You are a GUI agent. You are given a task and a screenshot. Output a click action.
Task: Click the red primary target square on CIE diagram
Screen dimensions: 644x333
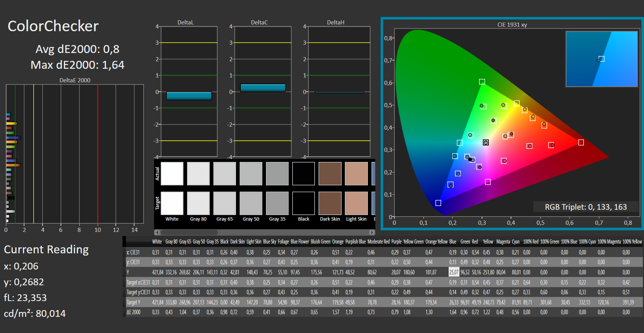click(x=581, y=142)
